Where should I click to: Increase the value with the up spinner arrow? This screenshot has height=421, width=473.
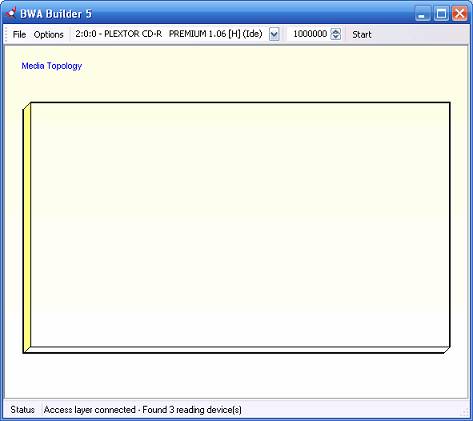(336, 31)
